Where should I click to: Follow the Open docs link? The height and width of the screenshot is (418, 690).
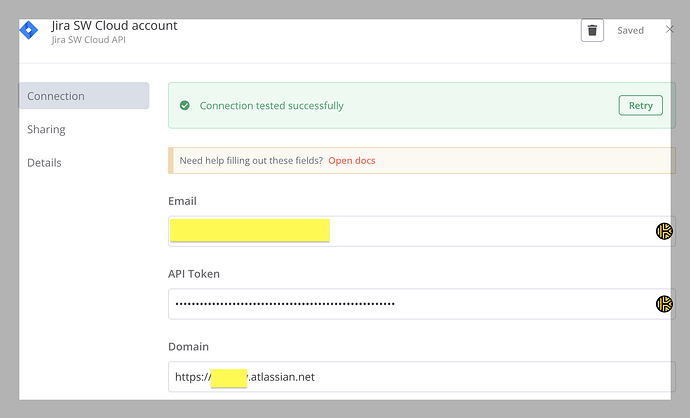[x=352, y=160]
